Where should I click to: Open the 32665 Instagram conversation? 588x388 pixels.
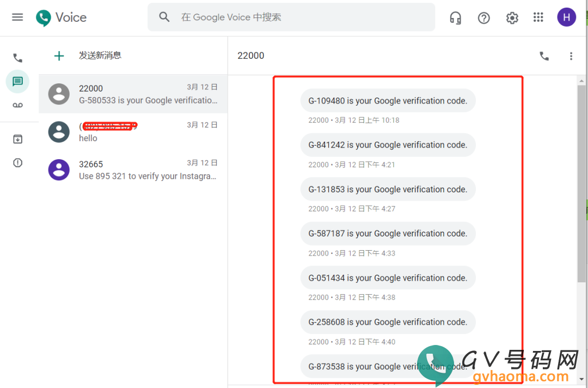pyautogui.click(x=133, y=169)
